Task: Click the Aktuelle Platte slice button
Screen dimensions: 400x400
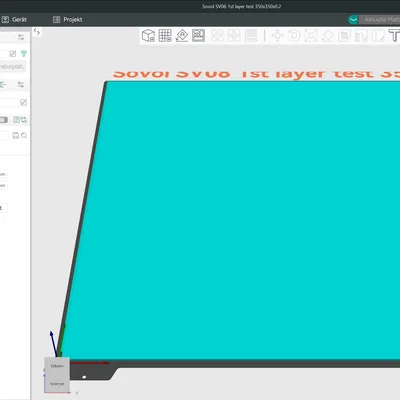Action: coord(380,20)
